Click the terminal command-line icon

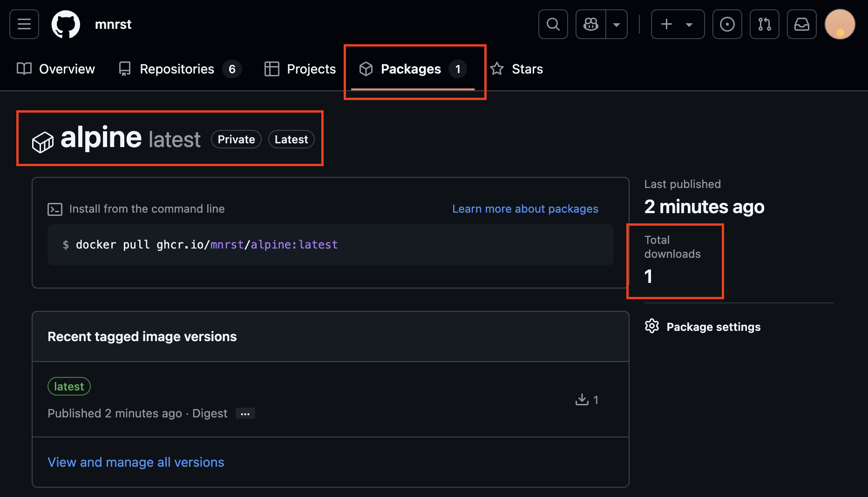click(x=55, y=209)
